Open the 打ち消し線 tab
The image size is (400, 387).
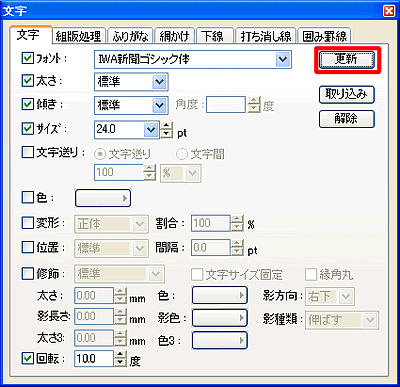click(x=265, y=36)
